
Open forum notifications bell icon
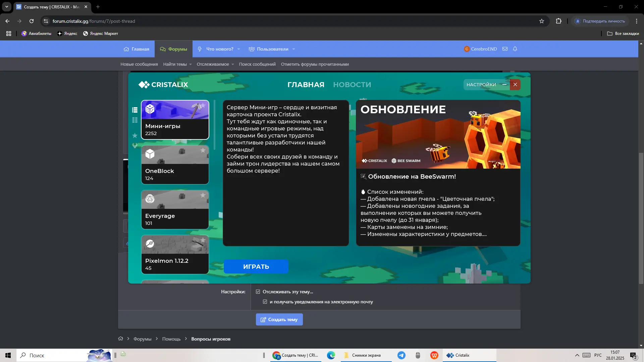point(515,49)
